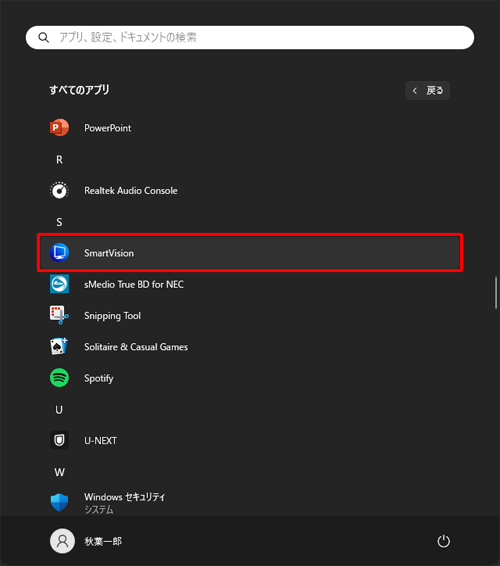Viewport: 500px width, 566px height.
Task: Click in the app search field
Action: pos(250,38)
